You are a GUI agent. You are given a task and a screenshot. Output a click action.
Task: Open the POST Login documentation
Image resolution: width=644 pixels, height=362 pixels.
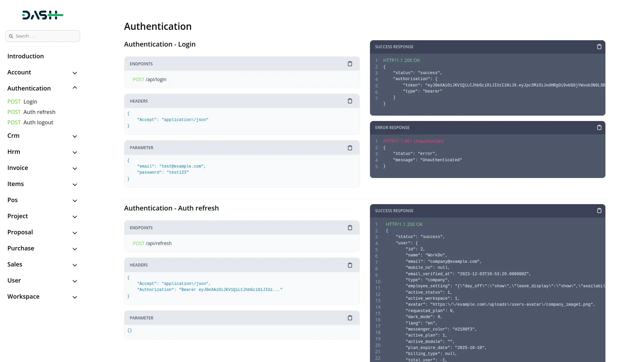tap(22, 102)
